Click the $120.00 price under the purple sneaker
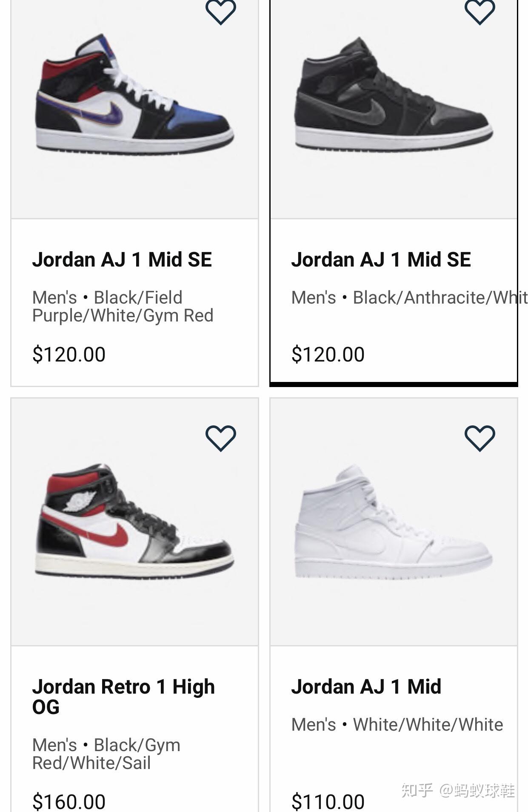This screenshot has height=812, width=528. pyautogui.click(x=69, y=354)
